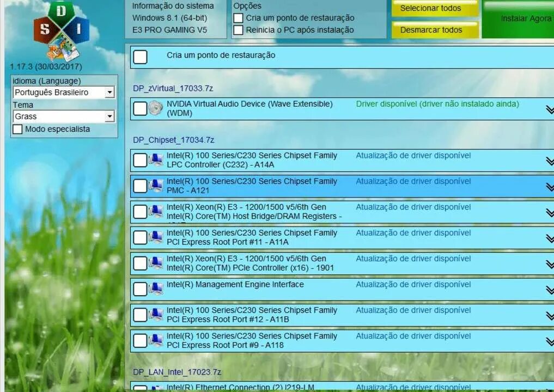Click DP_LAN_Intel_17023.7z pack header
The height and width of the screenshot is (392, 554).
coord(177,372)
